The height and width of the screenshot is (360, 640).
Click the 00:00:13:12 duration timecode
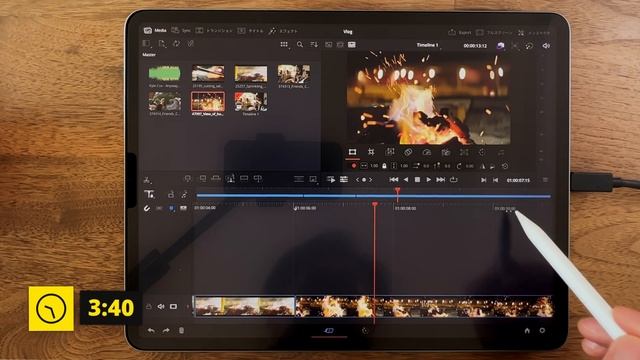[475, 46]
